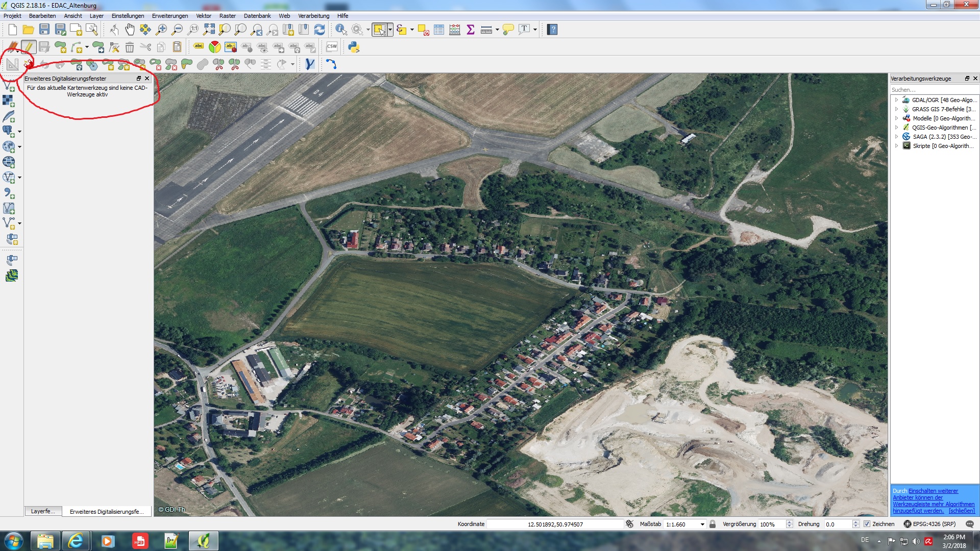
Task: Open the Projekt menu
Action: [x=12, y=16]
